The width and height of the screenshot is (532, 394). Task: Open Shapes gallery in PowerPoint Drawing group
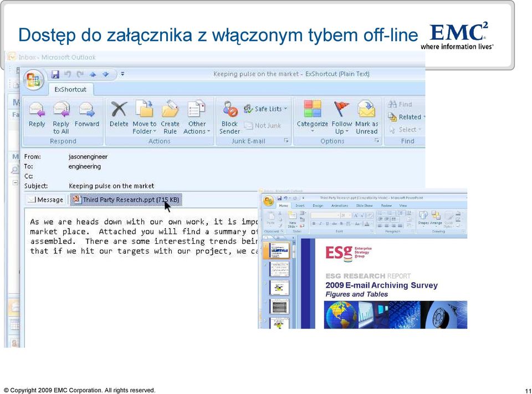(423, 218)
